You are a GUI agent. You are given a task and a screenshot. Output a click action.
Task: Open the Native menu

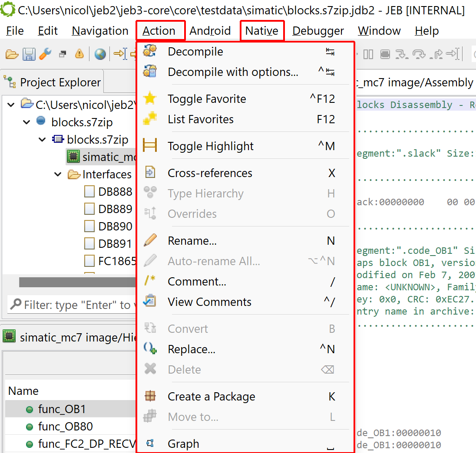click(x=262, y=31)
